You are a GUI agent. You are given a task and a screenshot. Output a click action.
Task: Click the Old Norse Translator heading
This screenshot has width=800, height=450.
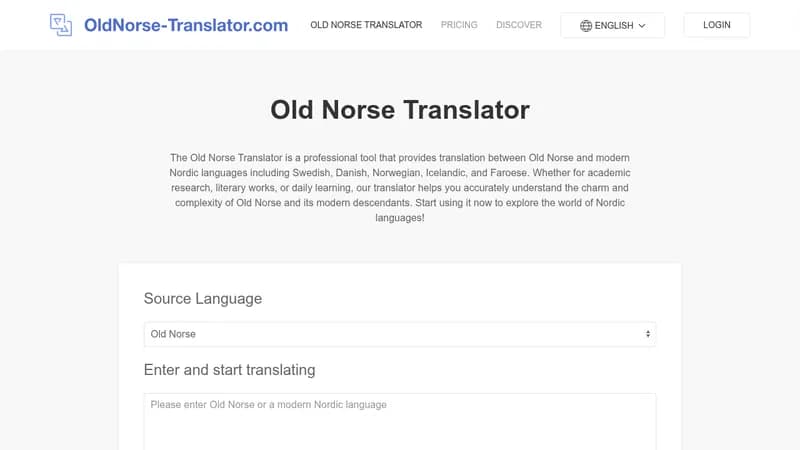(400, 110)
